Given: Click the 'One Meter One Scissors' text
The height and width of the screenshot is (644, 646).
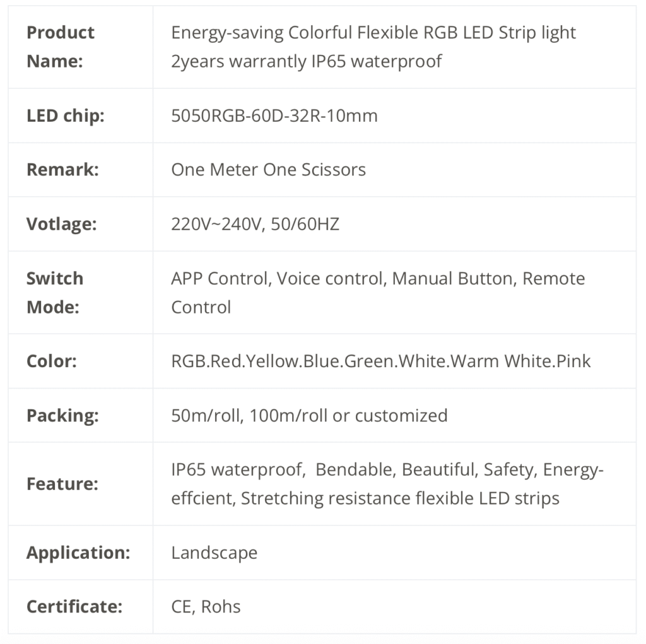Looking at the screenshot, I should point(268,170).
